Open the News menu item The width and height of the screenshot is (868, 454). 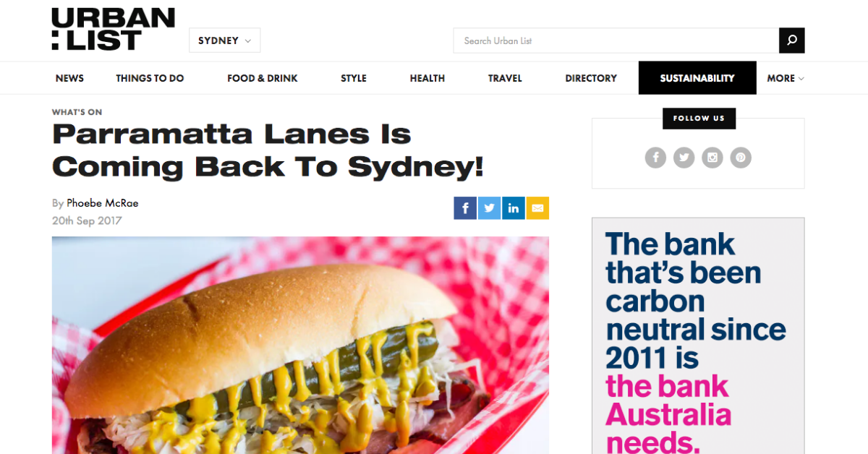[x=69, y=78]
